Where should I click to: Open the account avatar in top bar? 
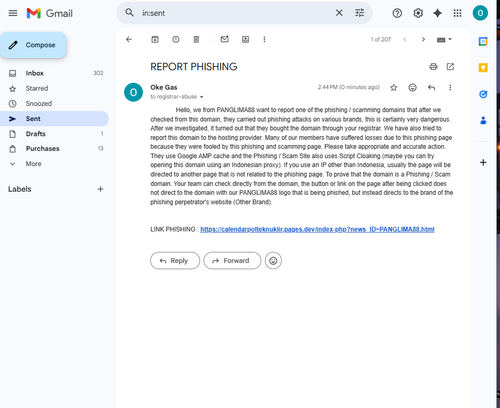[480, 13]
